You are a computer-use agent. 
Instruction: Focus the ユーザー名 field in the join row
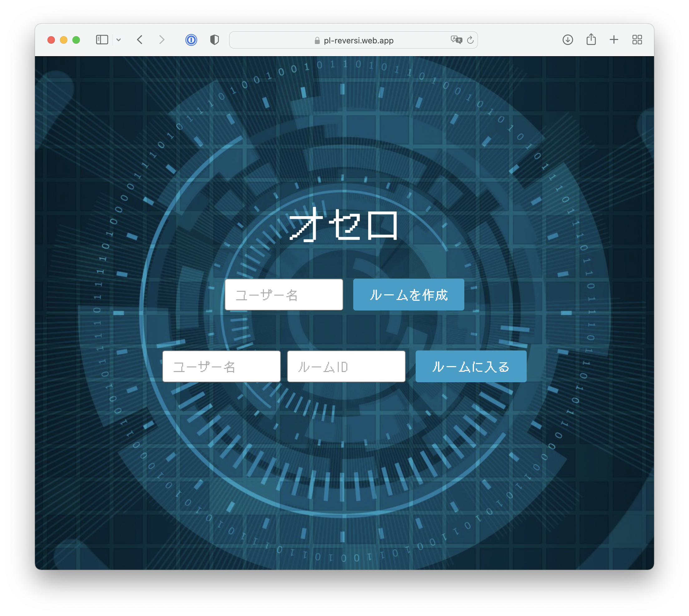tap(221, 367)
